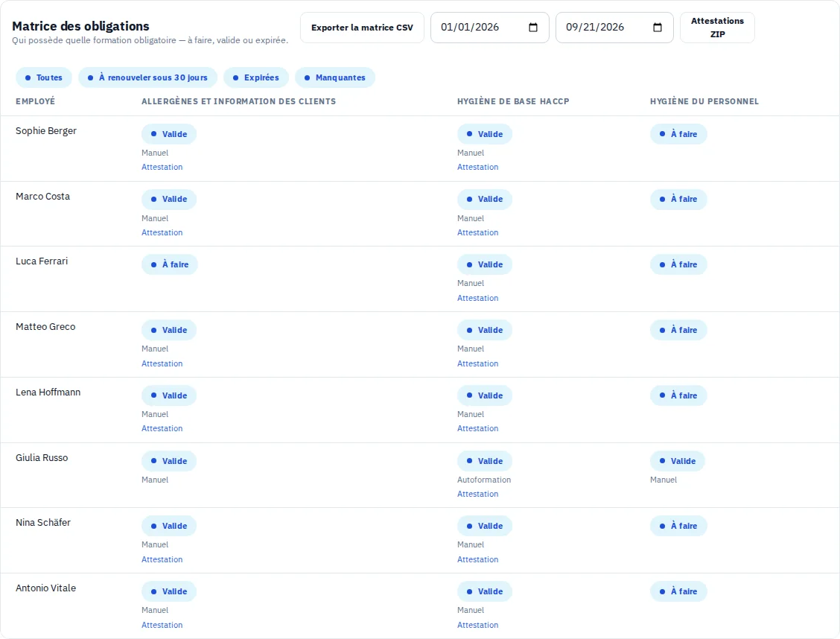Click Lena Hoffmann's Valide HACCP badge
840x639 pixels.
(x=484, y=395)
